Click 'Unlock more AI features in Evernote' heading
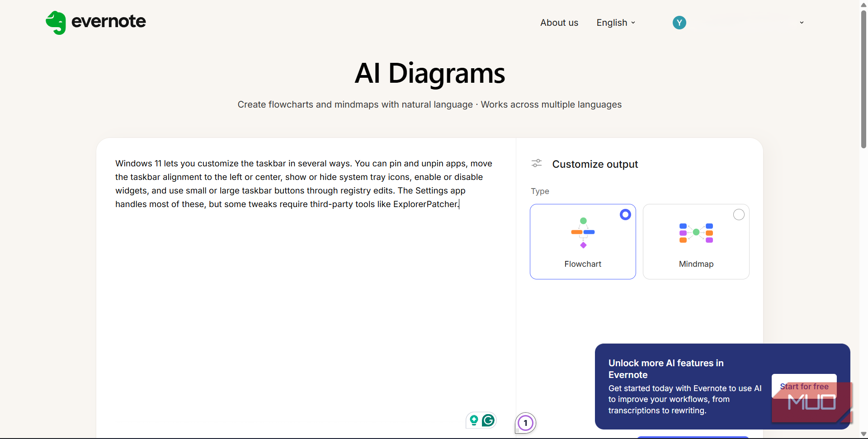 coord(666,369)
